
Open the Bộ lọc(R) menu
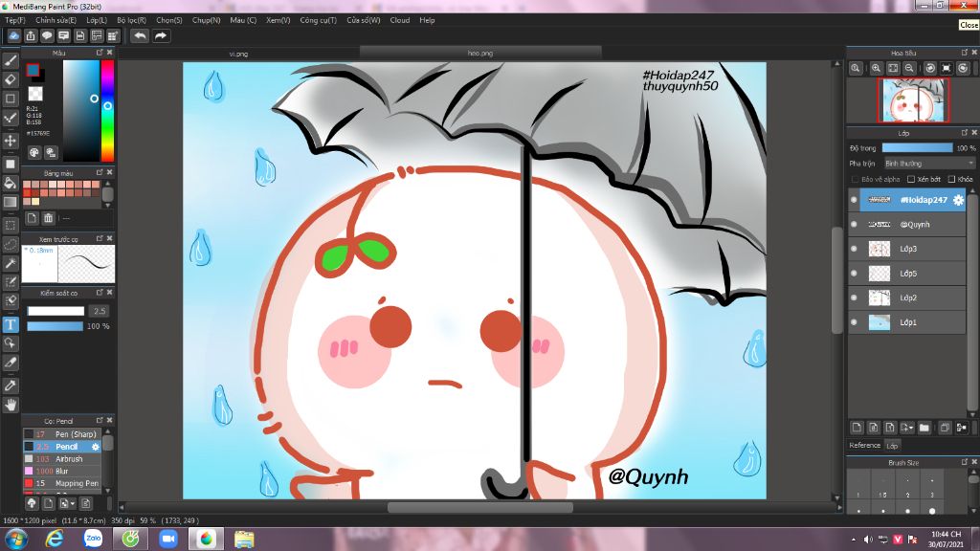tap(131, 20)
